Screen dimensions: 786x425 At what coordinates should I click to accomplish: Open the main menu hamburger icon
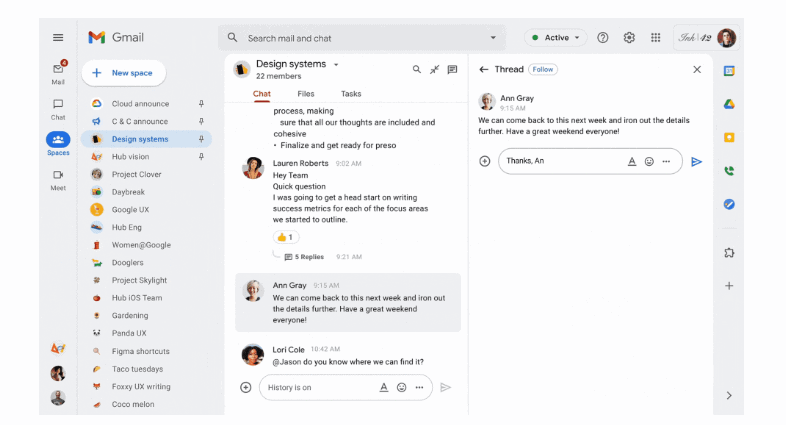click(x=58, y=38)
